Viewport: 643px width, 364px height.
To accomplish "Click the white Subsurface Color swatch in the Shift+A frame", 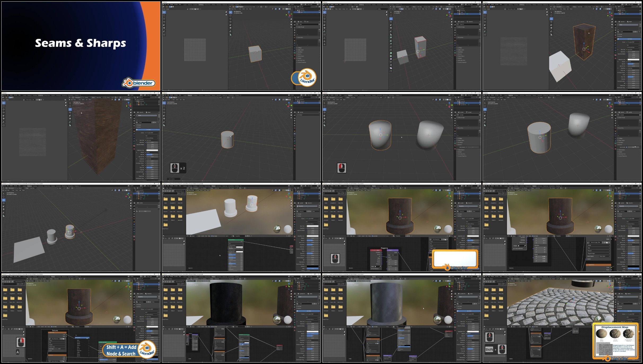I will [152, 327].
